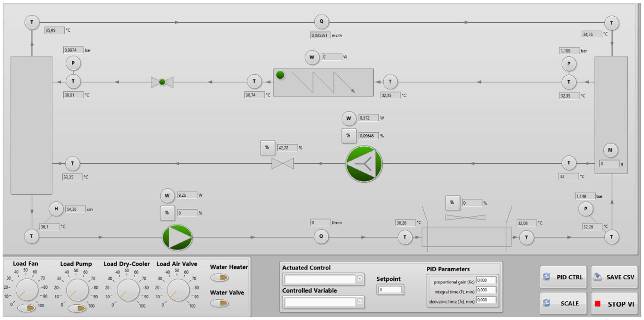This screenshot has width=644, height=320.
Task: Click the H level sensor icon
Action: [56, 209]
